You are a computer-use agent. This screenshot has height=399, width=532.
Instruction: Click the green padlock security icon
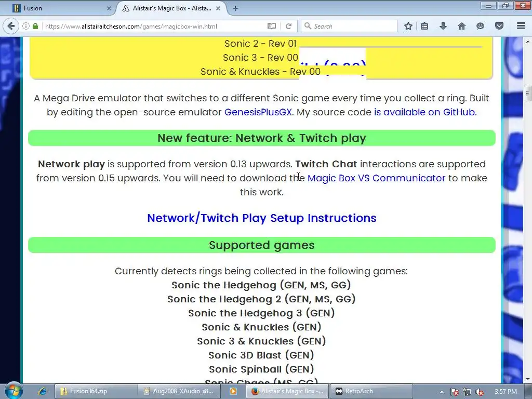tap(35, 26)
